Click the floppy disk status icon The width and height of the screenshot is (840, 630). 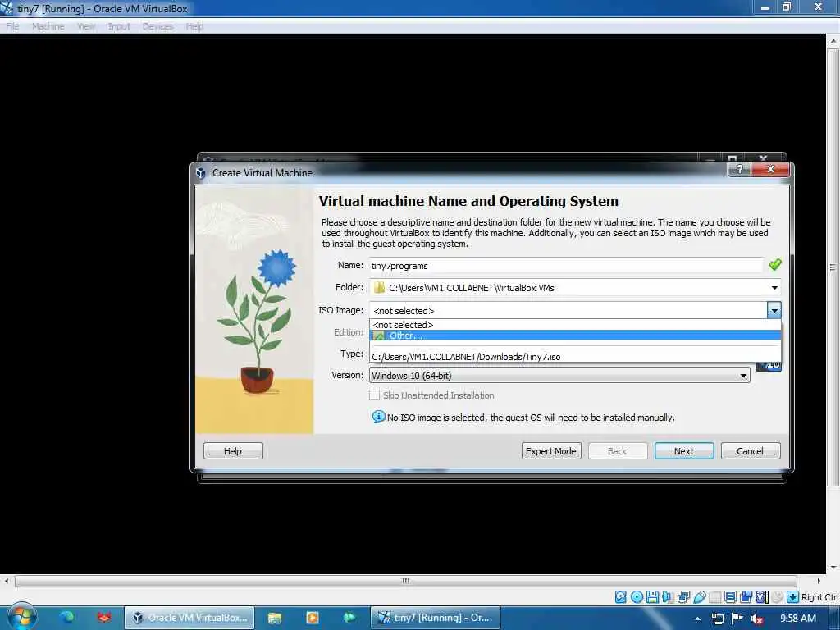(652, 597)
